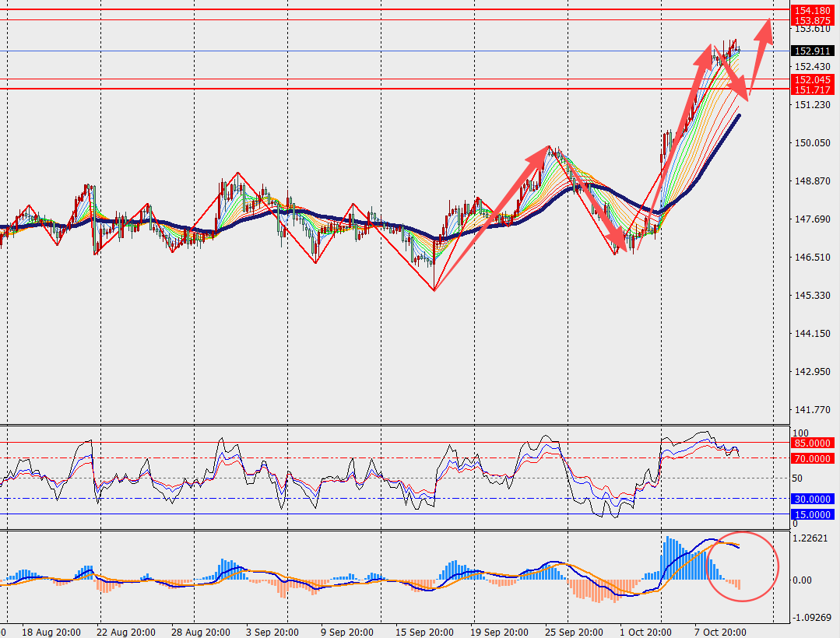
Task: Click the 151.717 support level label
Action: pos(812,90)
